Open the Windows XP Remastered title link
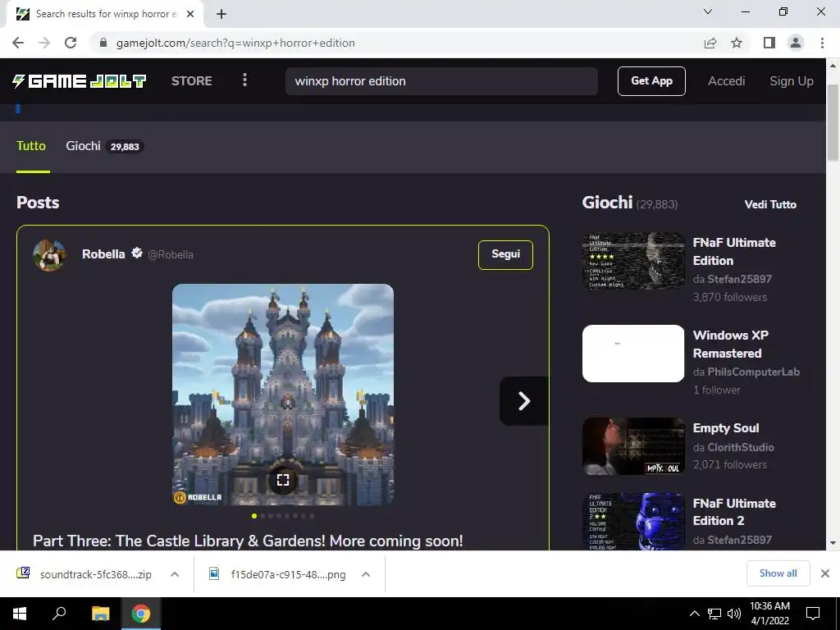This screenshot has height=630, width=840. (731, 344)
